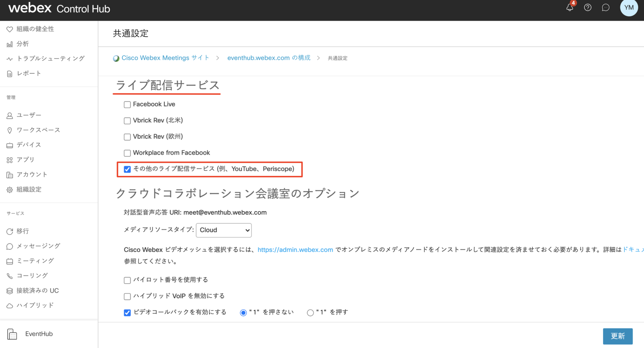Click the EventHub organization building icon
The height and width of the screenshot is (348, 644).
12,334
